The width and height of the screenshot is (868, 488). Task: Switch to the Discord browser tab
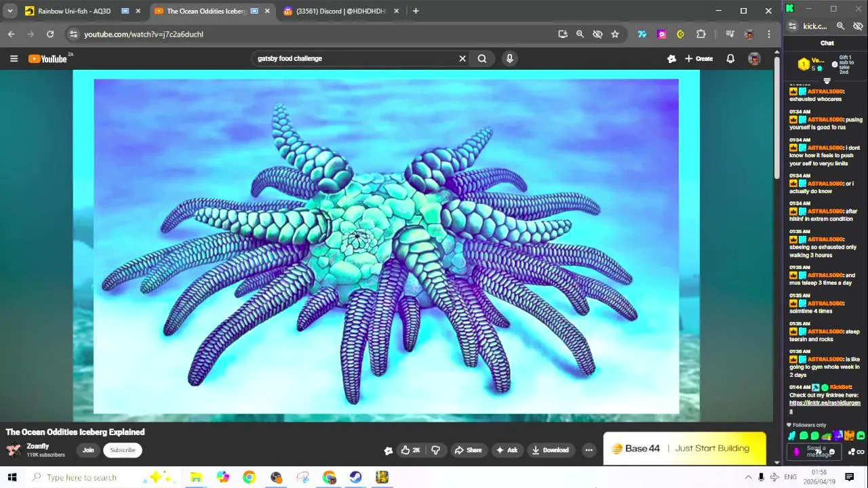pos(340,11)
